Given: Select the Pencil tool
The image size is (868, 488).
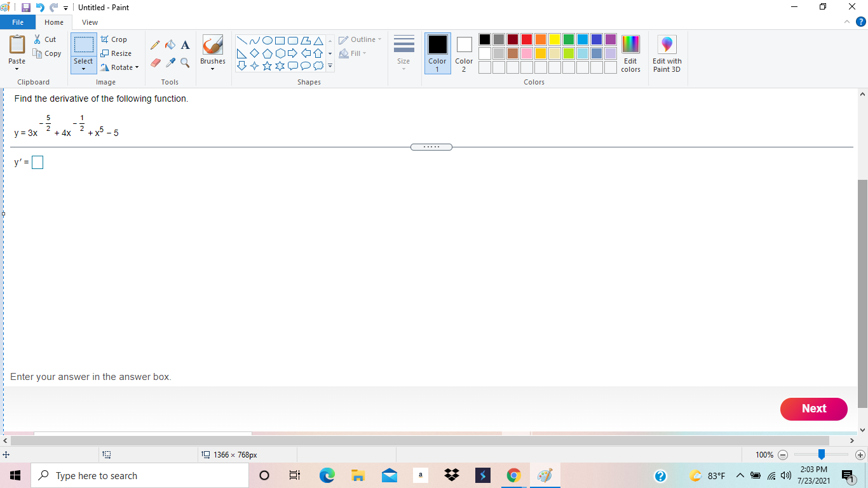Looking at the screenshot, I should point(154,44).
